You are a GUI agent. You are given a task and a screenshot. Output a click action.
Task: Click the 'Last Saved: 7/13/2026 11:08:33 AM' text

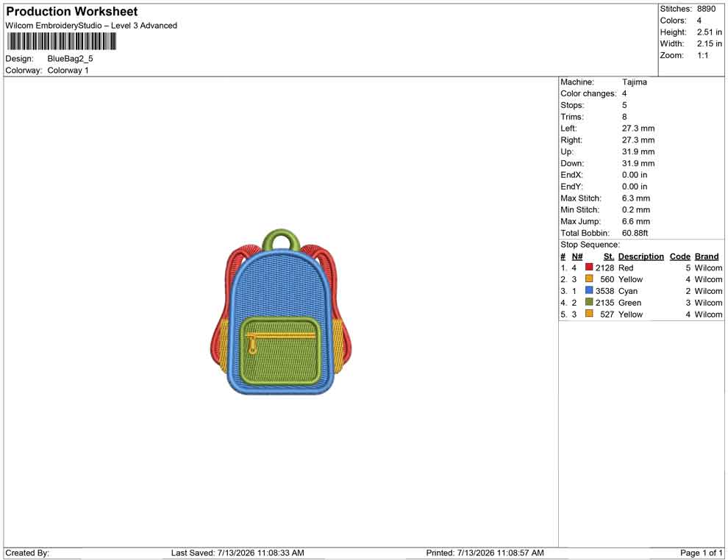tap(238, 553)
